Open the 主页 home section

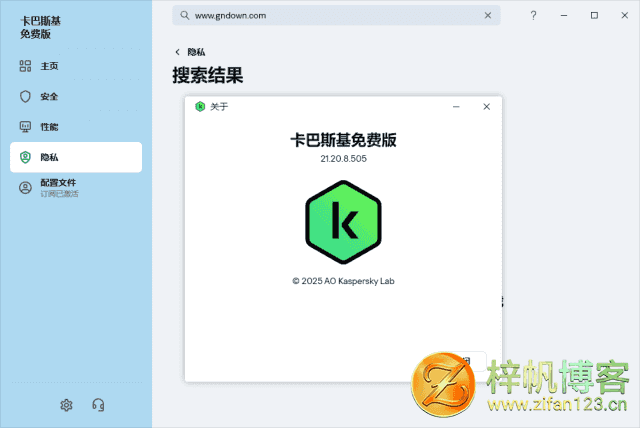point(76,66)
